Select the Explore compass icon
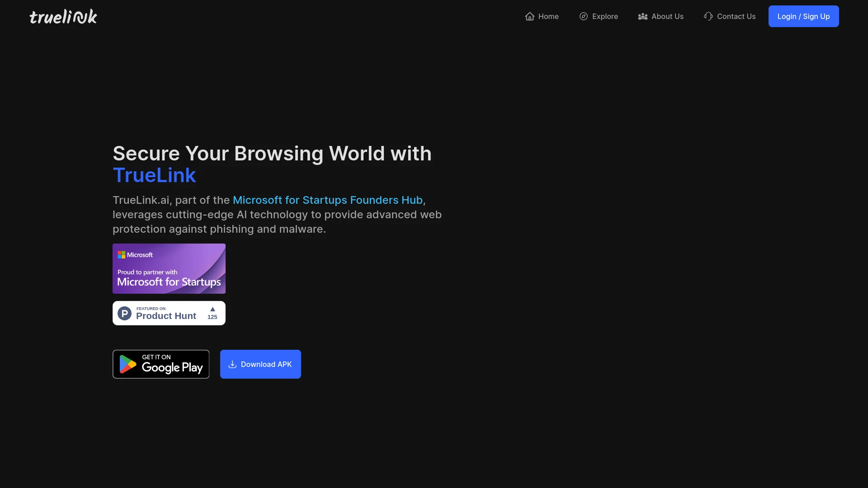This screenshot has width=868, height=488. click(583, 16)
